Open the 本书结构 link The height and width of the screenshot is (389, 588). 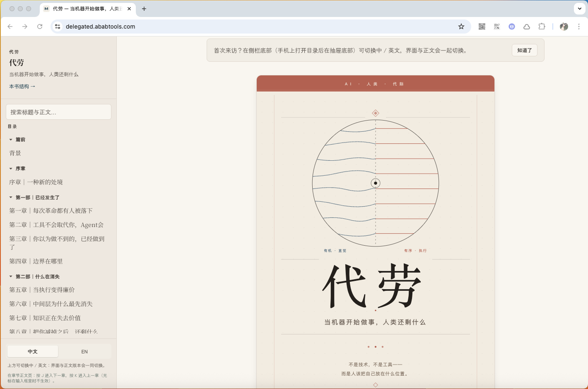coord(22,87)
